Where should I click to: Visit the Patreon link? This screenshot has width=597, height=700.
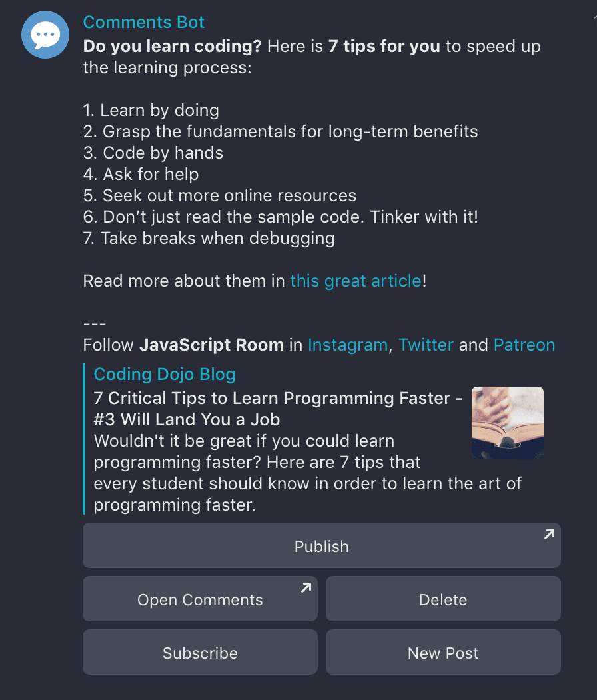click(x=524, y=345)
